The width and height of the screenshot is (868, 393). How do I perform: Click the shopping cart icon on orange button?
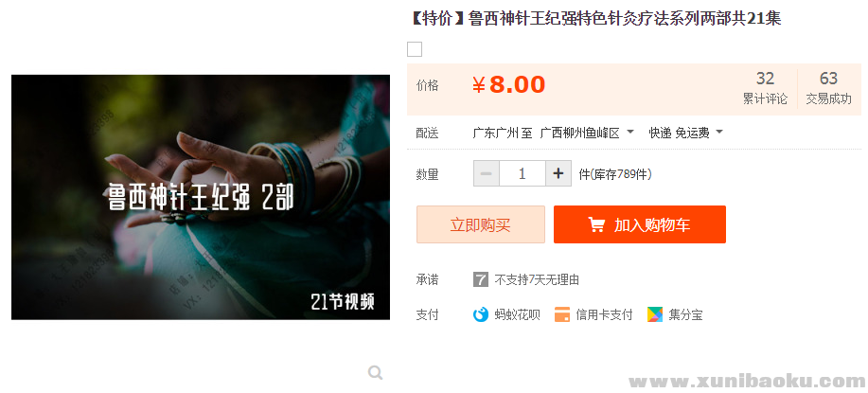tap(596, 224)
